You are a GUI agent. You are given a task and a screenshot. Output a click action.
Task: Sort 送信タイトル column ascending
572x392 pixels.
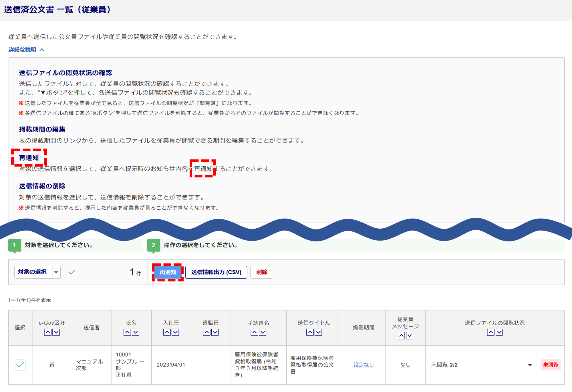click(310, 332)
